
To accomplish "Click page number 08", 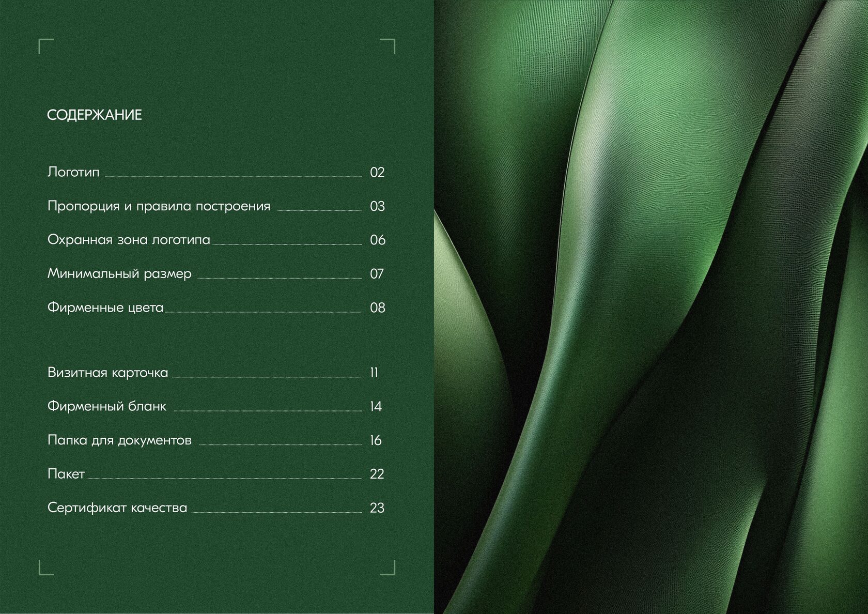I will (378, 308).
